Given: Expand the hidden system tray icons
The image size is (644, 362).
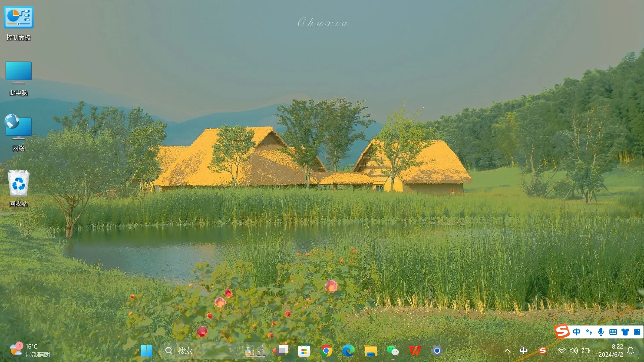Looking at the screenshot, I should pos(508,351).
